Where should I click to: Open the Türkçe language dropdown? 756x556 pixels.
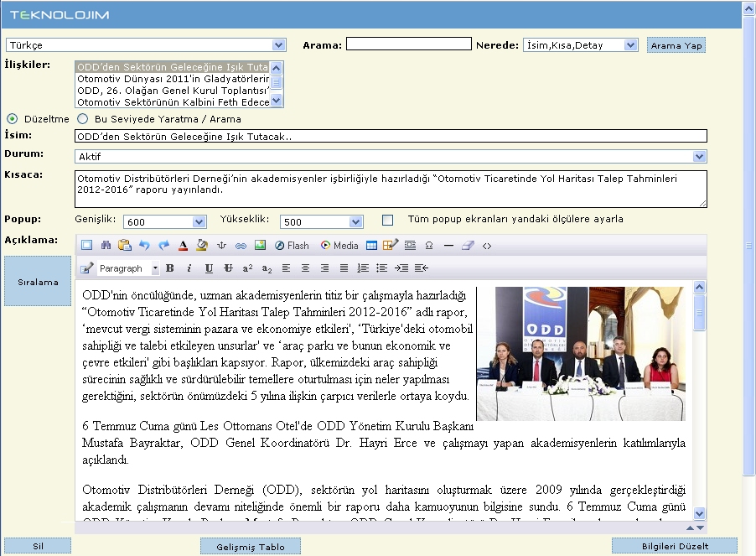coord(146,44)
